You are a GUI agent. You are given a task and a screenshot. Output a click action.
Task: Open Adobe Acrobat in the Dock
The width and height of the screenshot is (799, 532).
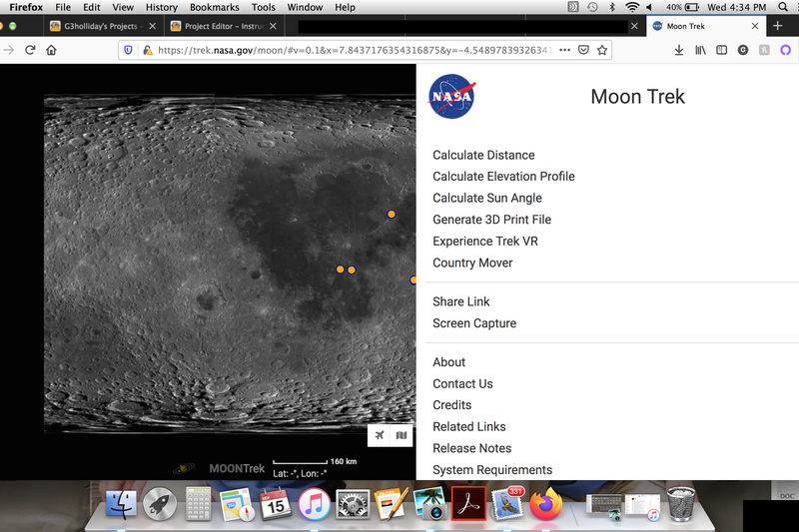tap(468, 503)
